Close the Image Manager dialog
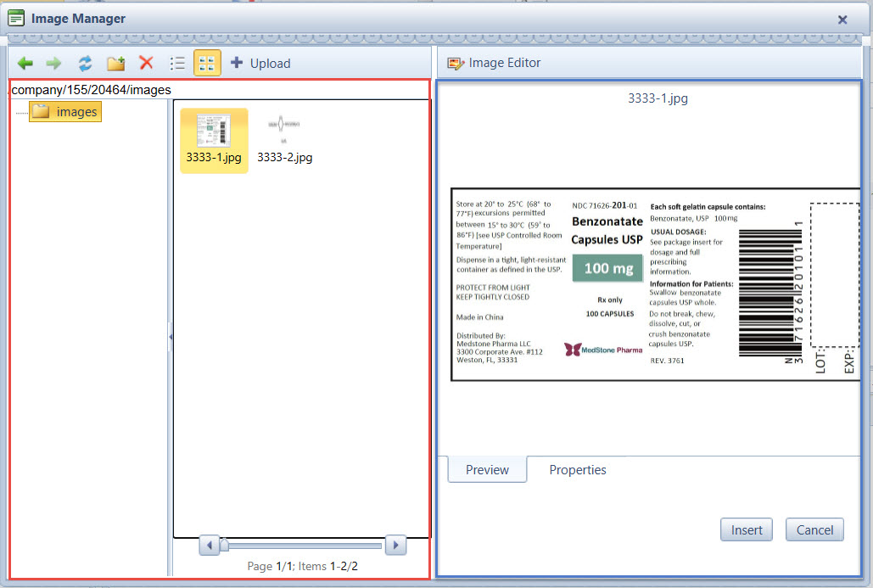This screenshot has height=588, width=873. pyautogui.click(x=842, y=20)
